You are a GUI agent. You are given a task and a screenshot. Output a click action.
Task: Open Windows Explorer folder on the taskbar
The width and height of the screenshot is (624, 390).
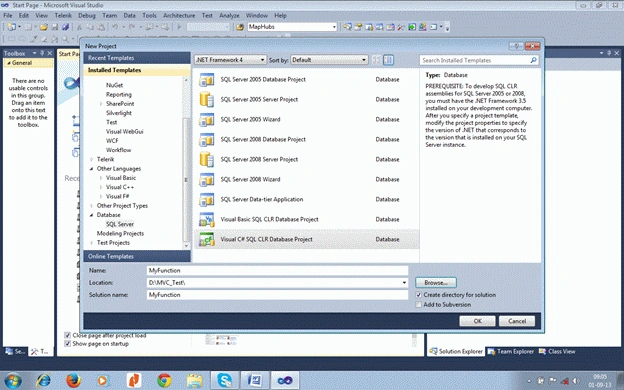pos(194,381)
